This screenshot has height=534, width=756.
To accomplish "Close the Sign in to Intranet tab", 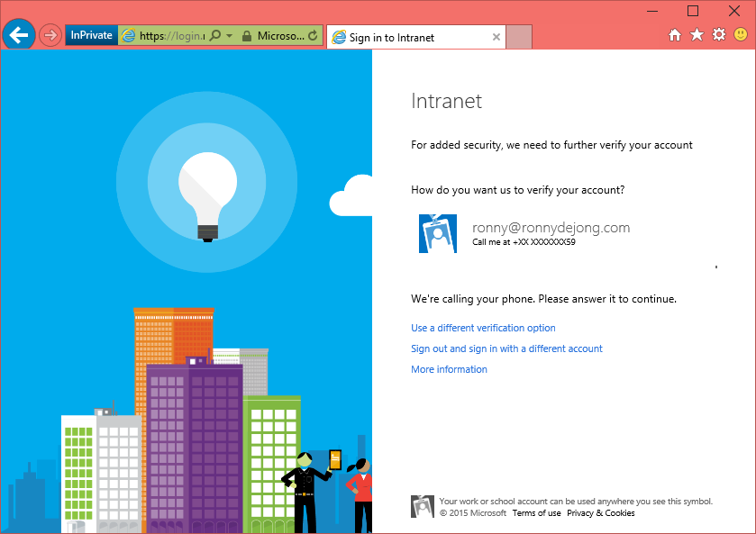I will point(496,37).
